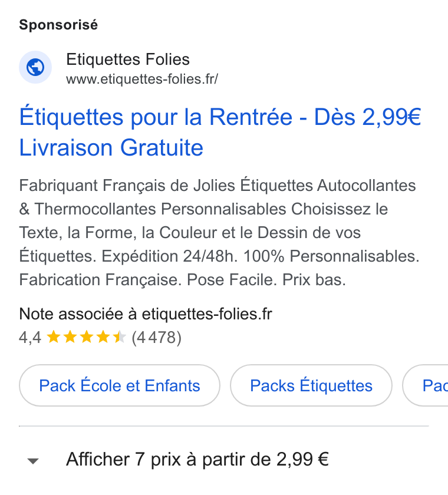Open the (4 478) reviews count
Image resolution: width=448 pixels, height=495 pixels.
click(x=157, y=338)
